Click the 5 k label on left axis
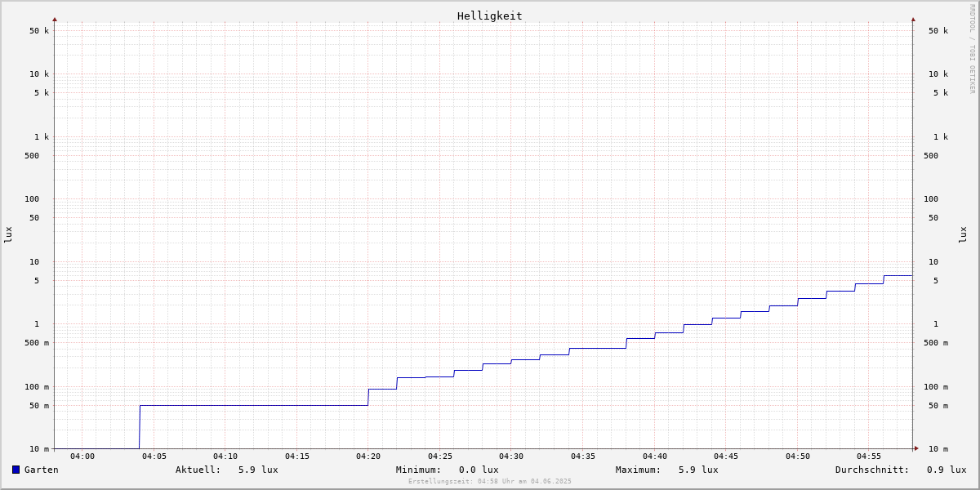 click(42, 93)
